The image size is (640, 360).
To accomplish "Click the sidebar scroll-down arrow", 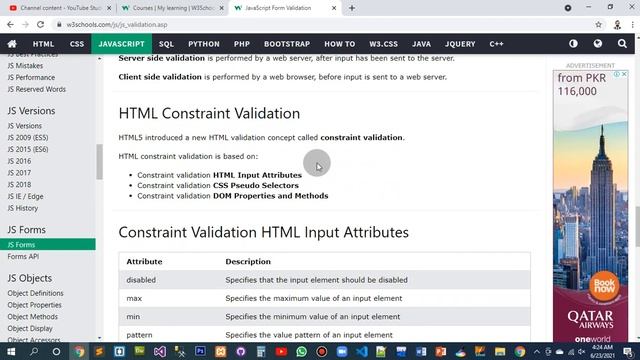I will [x=99, y=338].
